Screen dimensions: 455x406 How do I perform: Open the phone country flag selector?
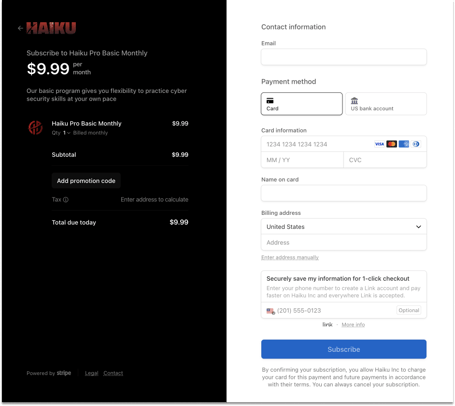coord(270,311)
